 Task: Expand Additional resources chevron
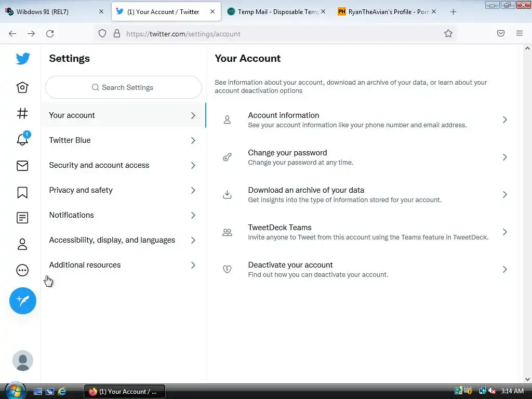coord(193,265)
